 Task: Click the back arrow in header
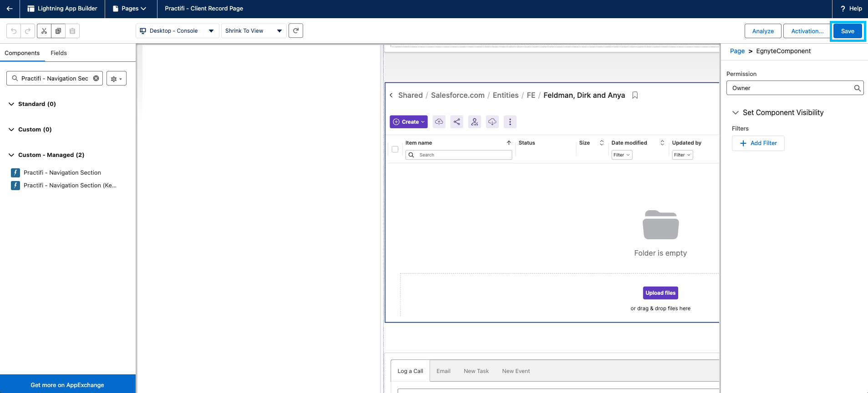[10, 9]
